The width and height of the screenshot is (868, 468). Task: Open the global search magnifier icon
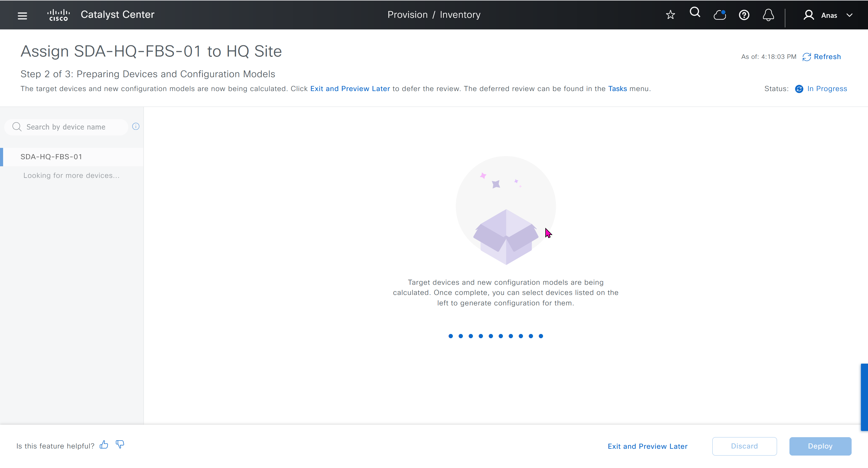[x=695, y=13]
